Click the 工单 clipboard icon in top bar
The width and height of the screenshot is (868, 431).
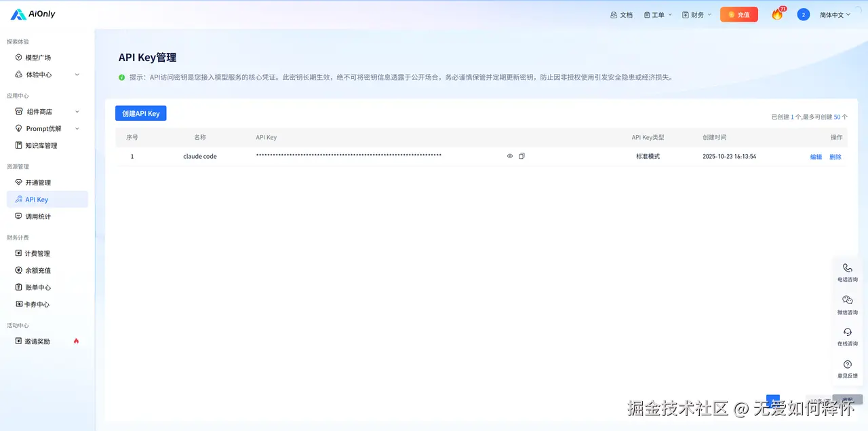coord(647,14)
